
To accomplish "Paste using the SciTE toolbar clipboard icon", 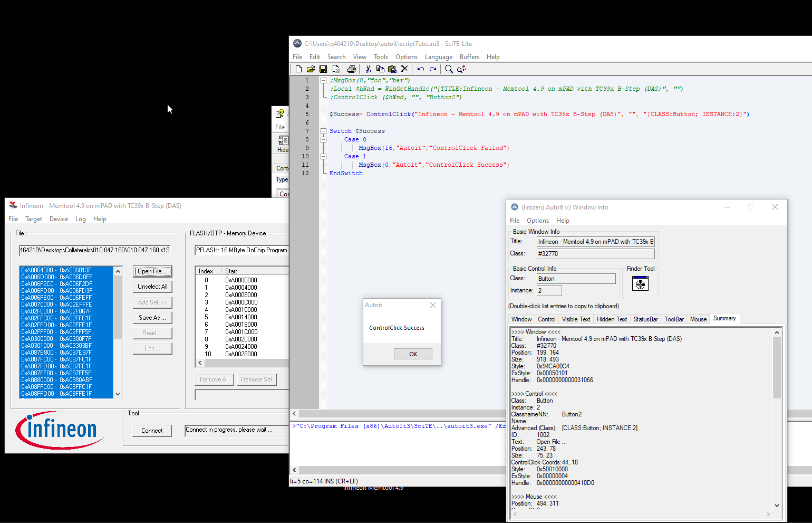I will (392, 69).
